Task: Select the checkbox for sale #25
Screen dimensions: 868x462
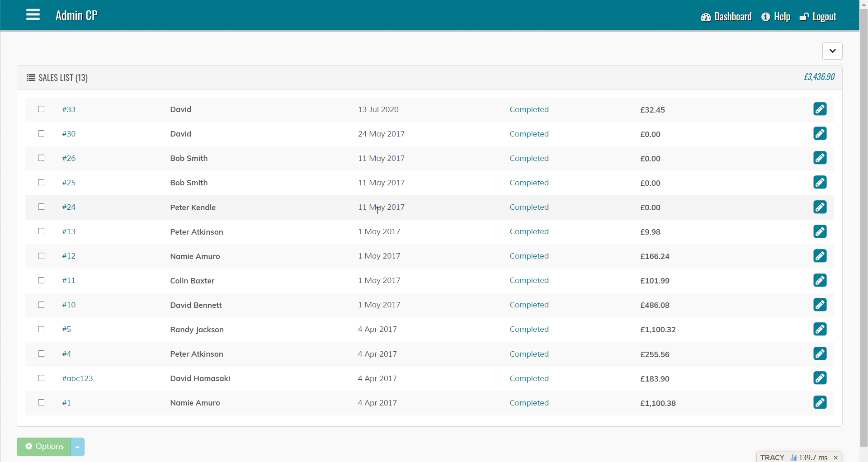Action: pyautogui.click(x=41, y=182)
